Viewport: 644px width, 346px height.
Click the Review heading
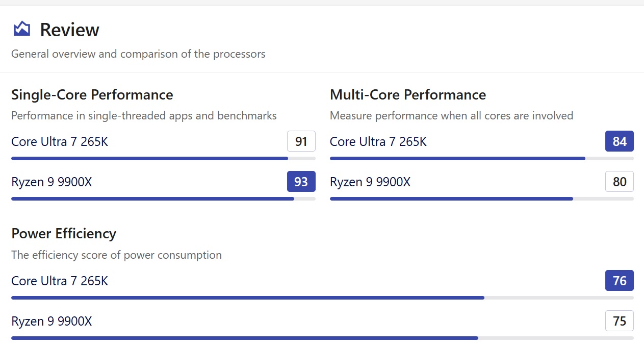69,30
